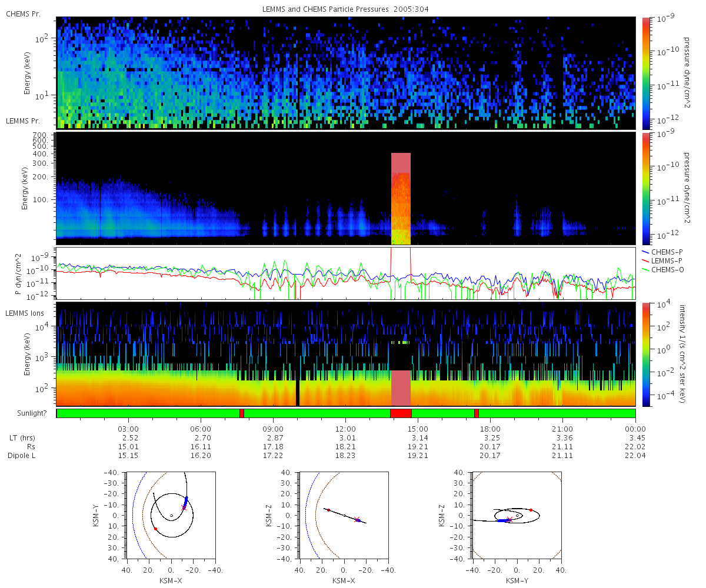Click the KSM-X axis label under the middle orbit plot

point(344,581)
